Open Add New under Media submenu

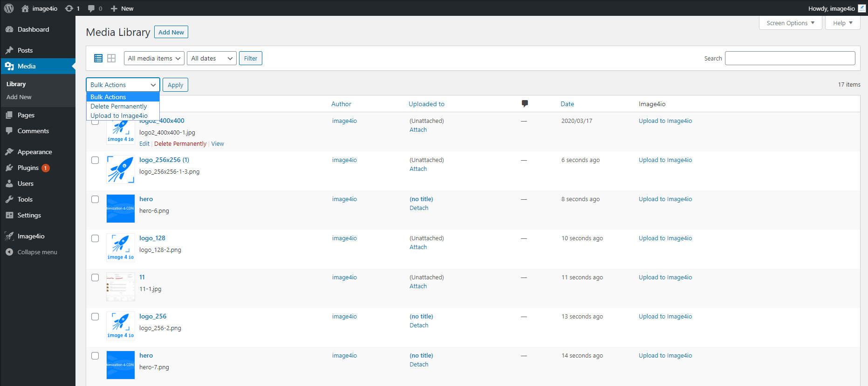[x=19, y=97]
